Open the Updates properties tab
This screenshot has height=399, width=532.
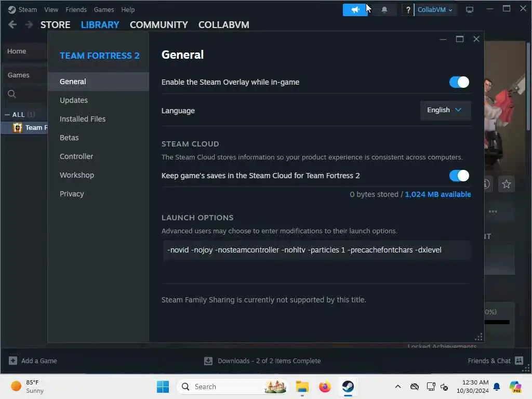pos(98,100)
